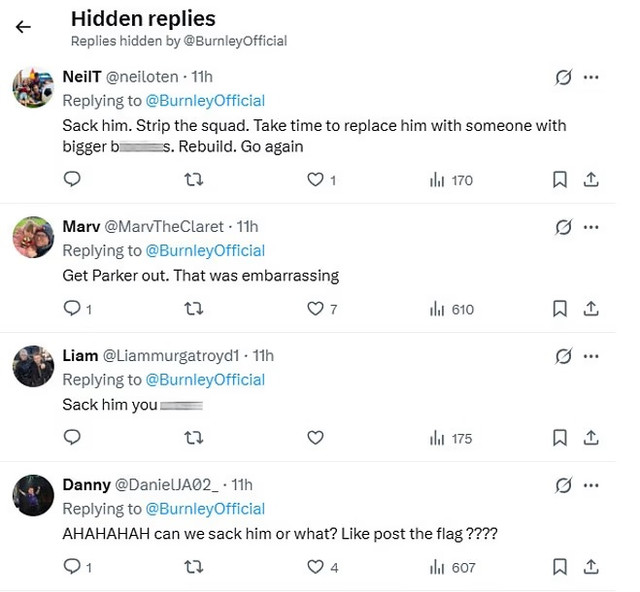Like Marv's tweet with 7 likes

pyautogui.click(x=316, y=309)
